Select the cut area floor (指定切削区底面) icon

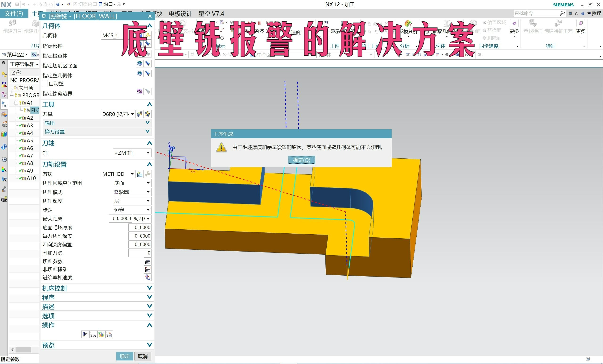(140, 64)
